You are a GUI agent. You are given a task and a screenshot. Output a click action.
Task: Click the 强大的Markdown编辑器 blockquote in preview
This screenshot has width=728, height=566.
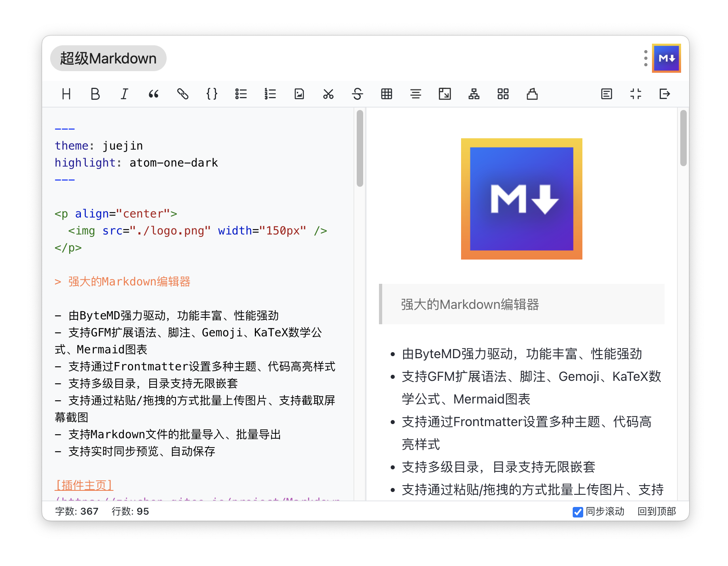point(522,304)
